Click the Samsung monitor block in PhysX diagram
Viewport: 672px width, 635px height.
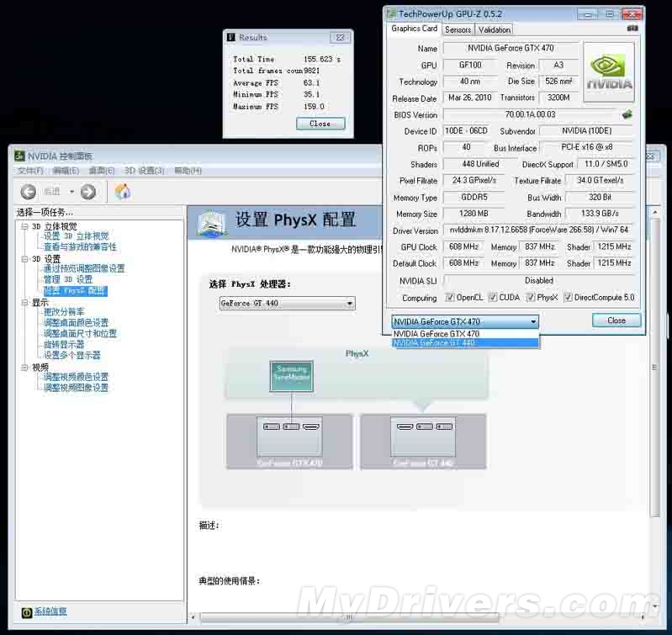292,376
